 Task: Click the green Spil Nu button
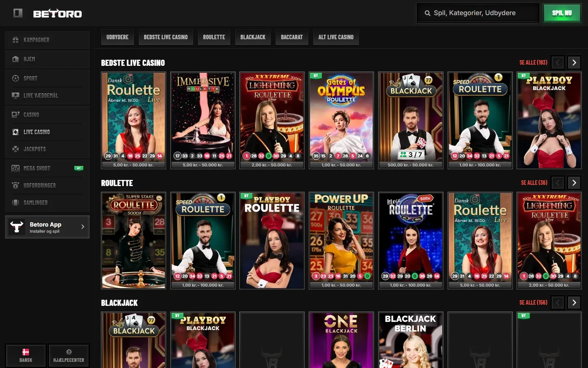562,13
